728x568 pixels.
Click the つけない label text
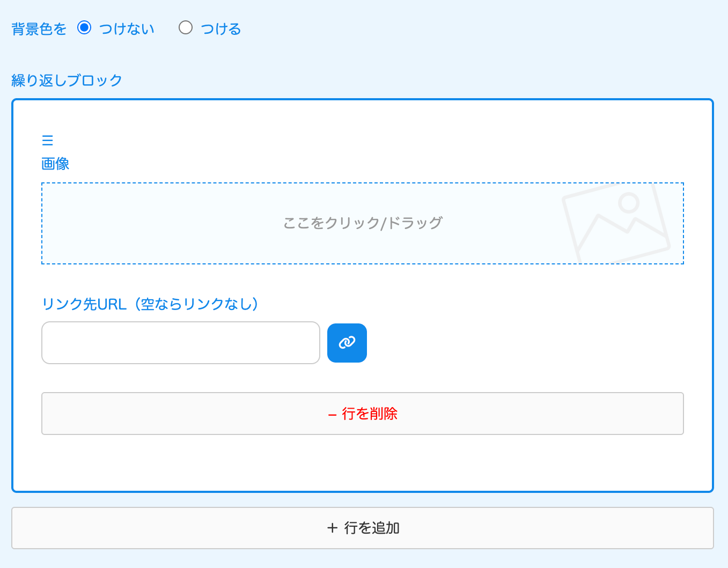point(127,29)
